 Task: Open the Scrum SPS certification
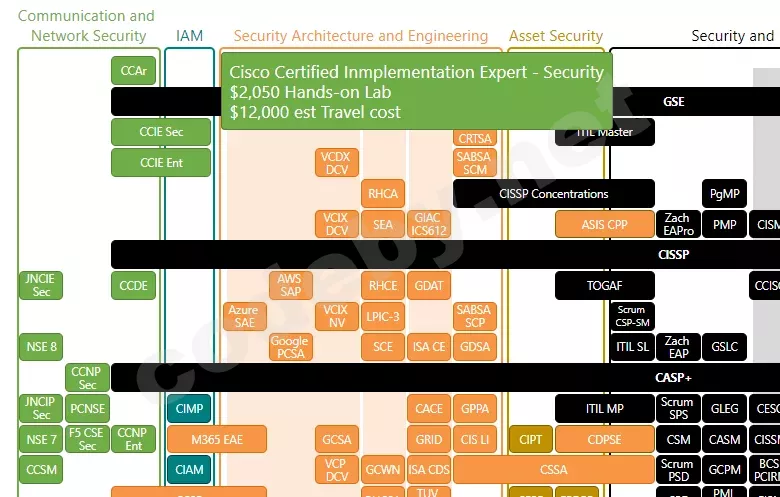click(x=679, y=408)
